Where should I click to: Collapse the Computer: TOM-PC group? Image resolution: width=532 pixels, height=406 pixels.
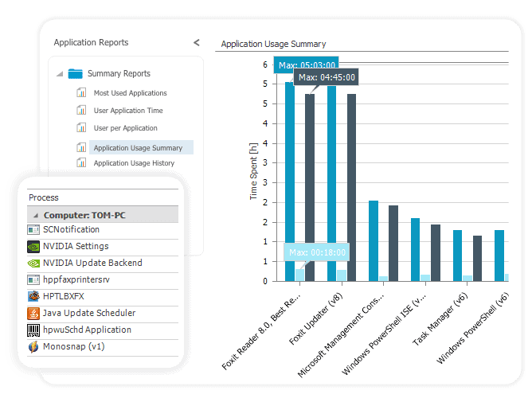(37, 216)
